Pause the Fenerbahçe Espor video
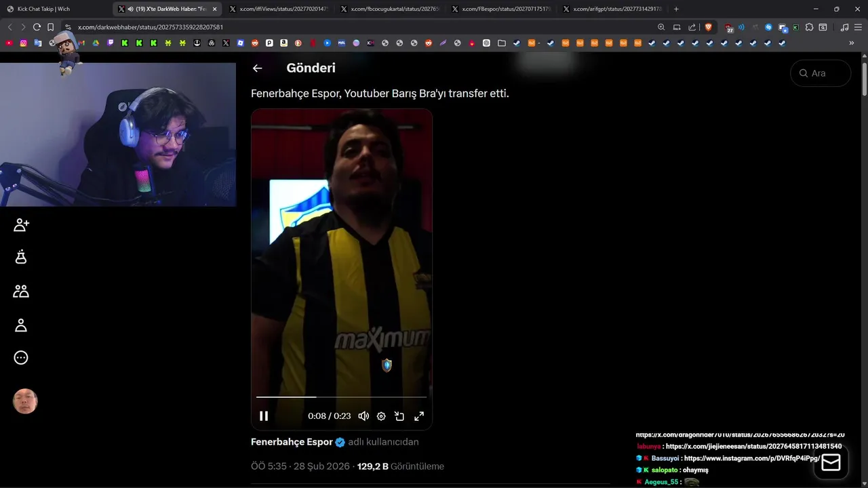Viewport: 868px width, 488px height. pos(264,416)
